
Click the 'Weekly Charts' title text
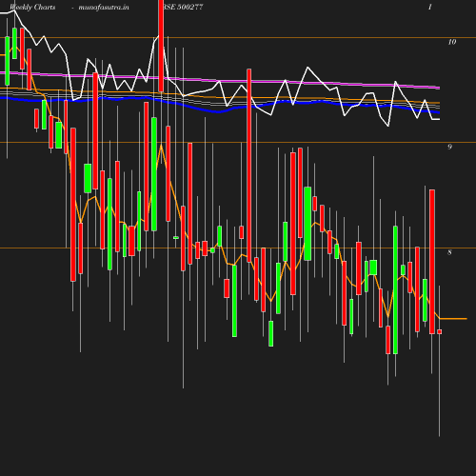tap(32, 7)
